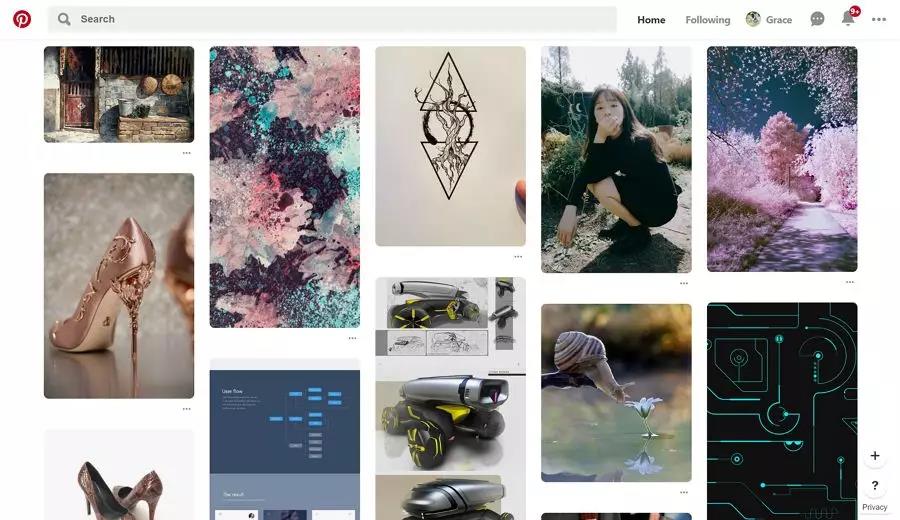Image resolution: width=900 pixels, height=520 pixels.
Task: Click Grace's profile avatar
Action: 753,19
